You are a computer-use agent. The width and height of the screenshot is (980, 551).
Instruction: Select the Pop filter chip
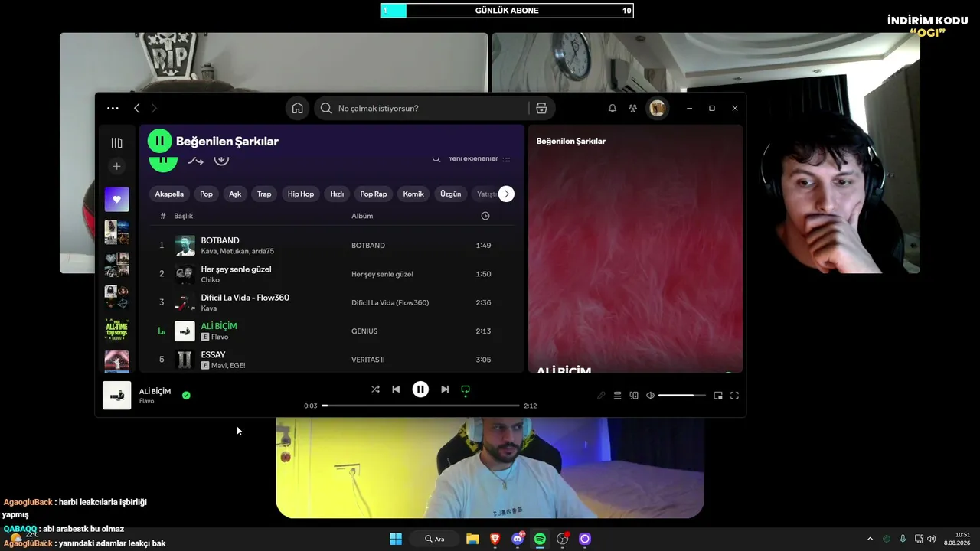pos(206,194)
